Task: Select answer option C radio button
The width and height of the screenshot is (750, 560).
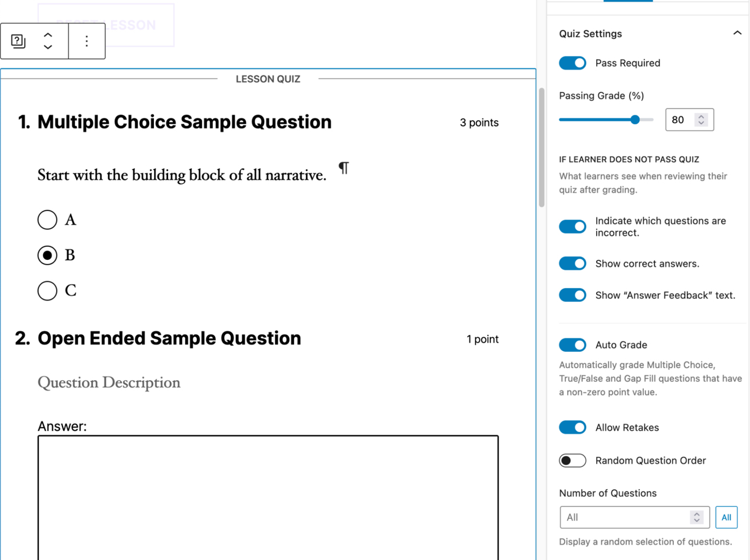Action: [x=47, y=291]
